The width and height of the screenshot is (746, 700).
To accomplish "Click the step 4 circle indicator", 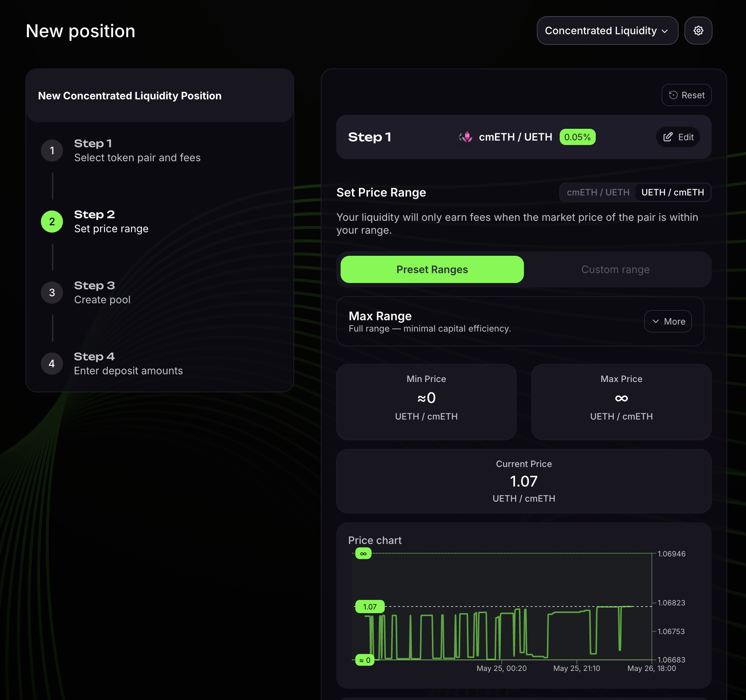I will click(52, 364).
